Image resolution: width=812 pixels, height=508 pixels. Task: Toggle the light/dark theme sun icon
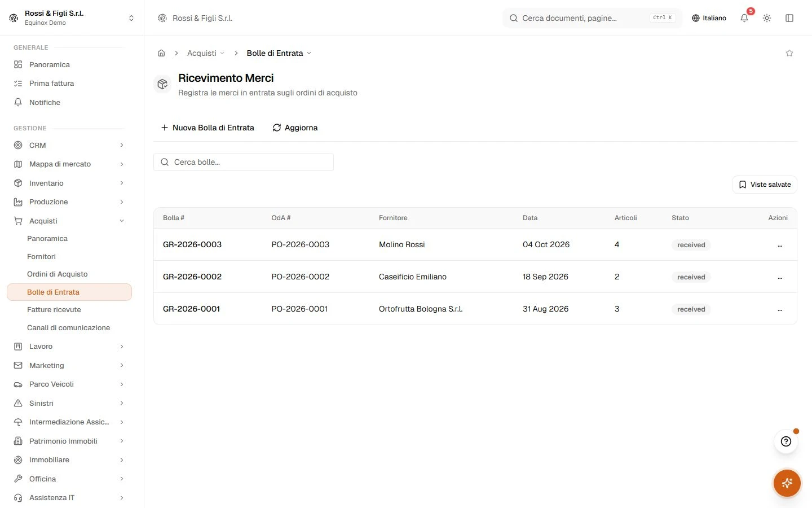tap(767, 18)
